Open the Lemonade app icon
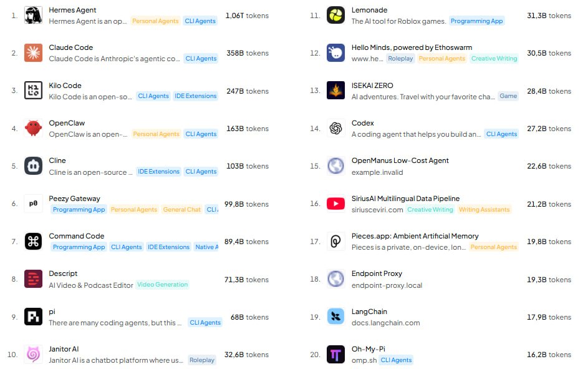Image resolution: width=588 pixels, height=369 pixels. 335,16
